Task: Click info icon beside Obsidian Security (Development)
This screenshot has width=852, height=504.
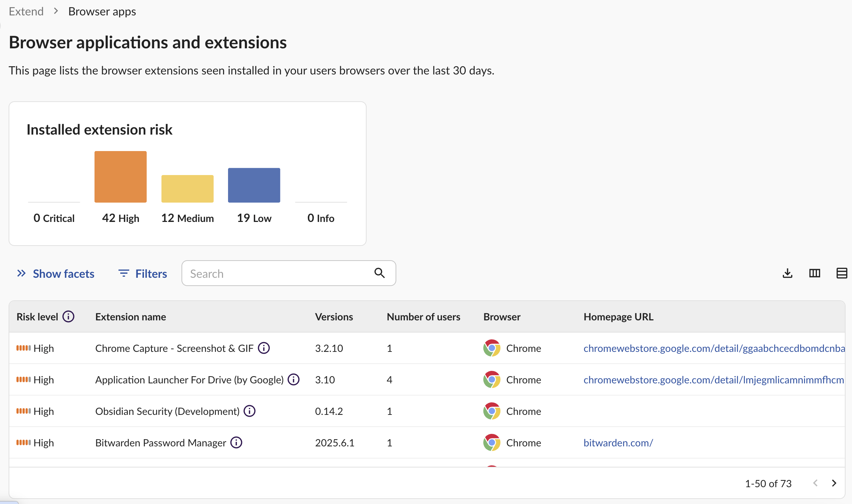Action: click(x=250, y=411)
